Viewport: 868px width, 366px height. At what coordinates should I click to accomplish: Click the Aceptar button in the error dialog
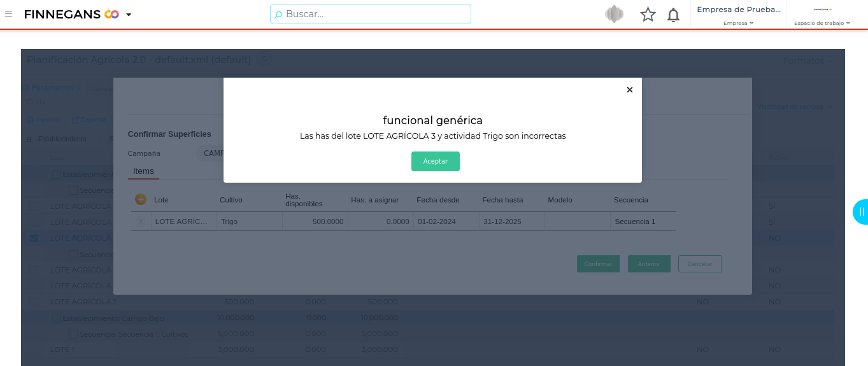(435, 161)
